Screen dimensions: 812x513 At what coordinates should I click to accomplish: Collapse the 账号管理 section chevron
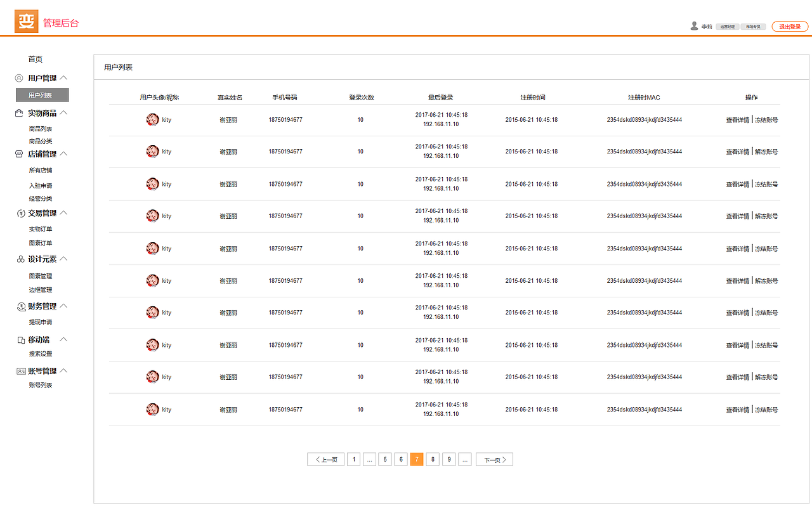(63, 370)
